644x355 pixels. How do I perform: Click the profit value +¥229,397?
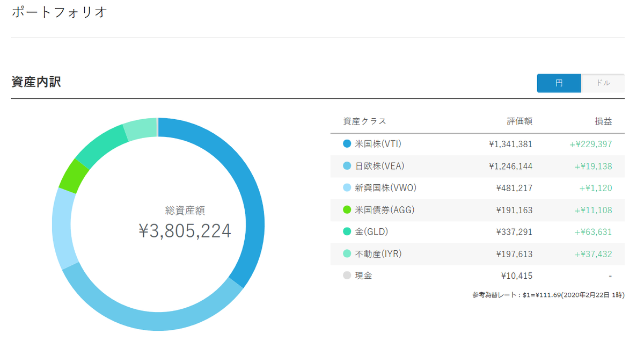point(591,144)
